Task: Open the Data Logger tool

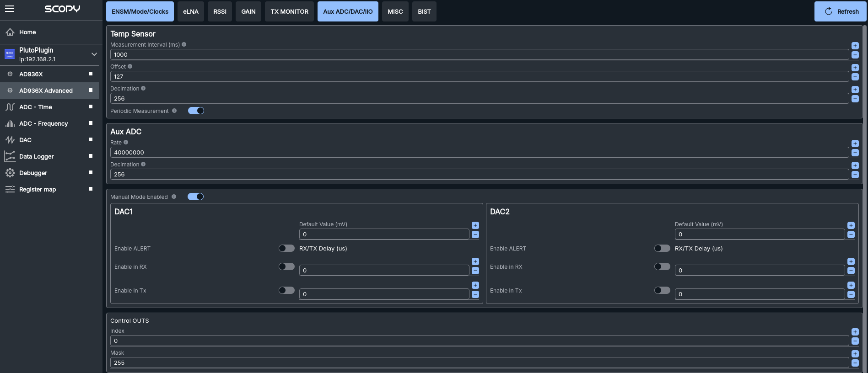Action: [49, 156]
